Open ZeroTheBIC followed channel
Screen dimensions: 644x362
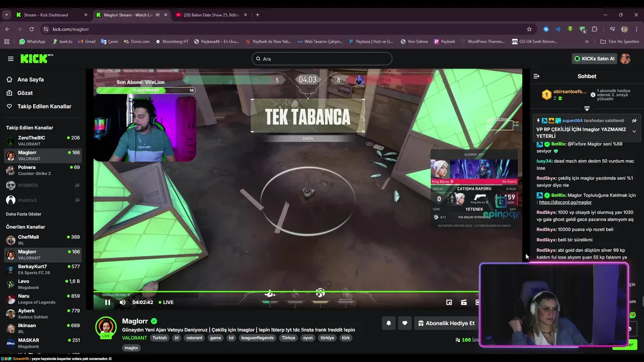[x=42, y=141]
